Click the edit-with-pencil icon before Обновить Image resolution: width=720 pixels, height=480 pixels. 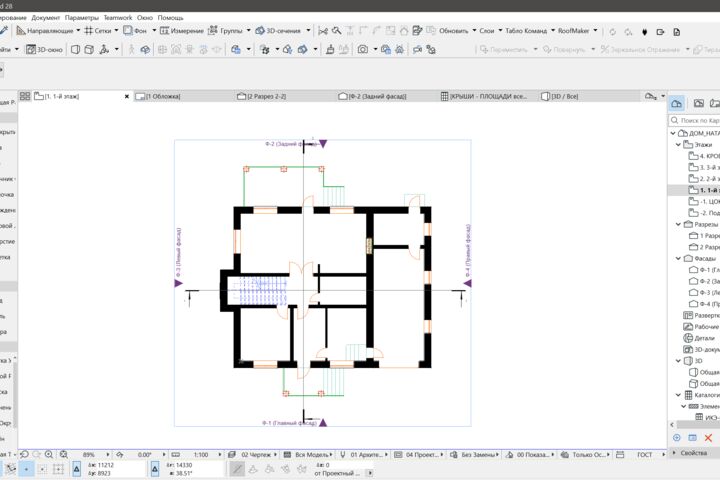tap(417, 31)
